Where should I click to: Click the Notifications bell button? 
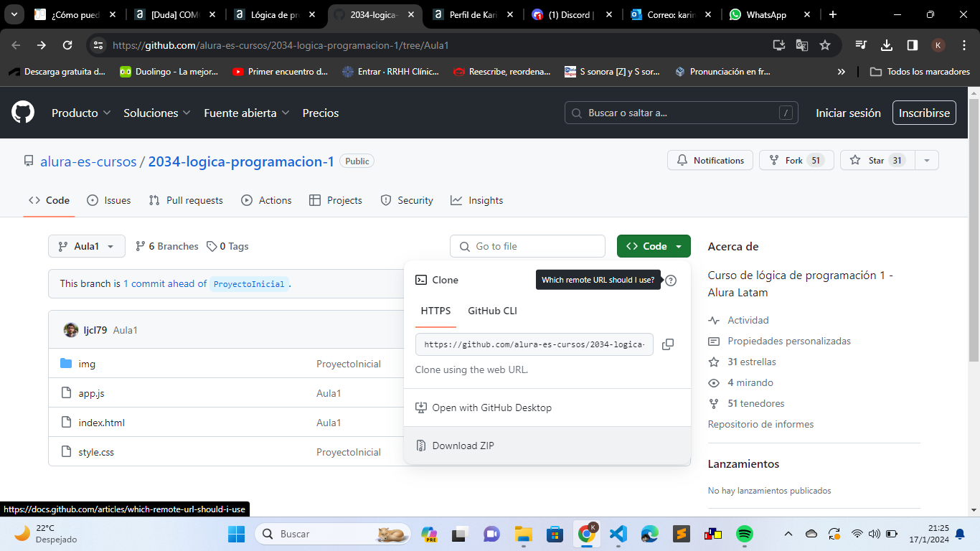[x=710, y=161]
